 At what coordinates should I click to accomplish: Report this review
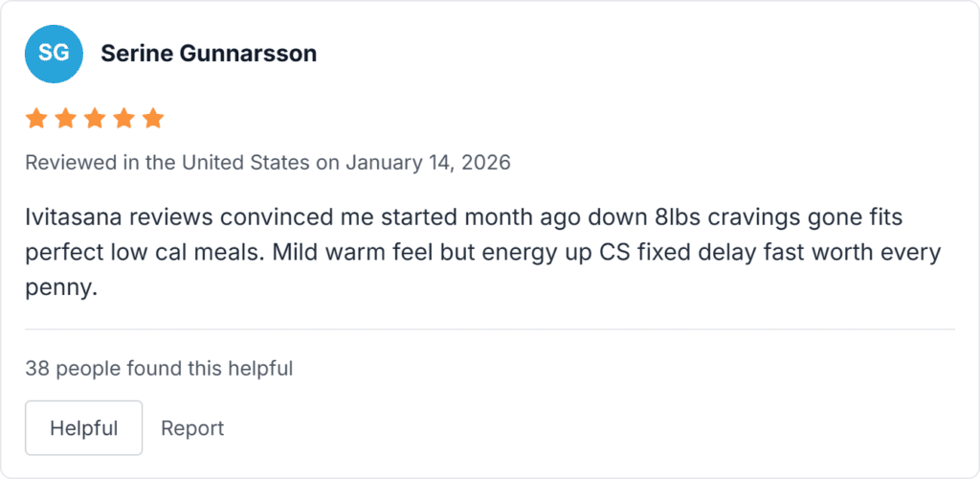click(192, 428)
